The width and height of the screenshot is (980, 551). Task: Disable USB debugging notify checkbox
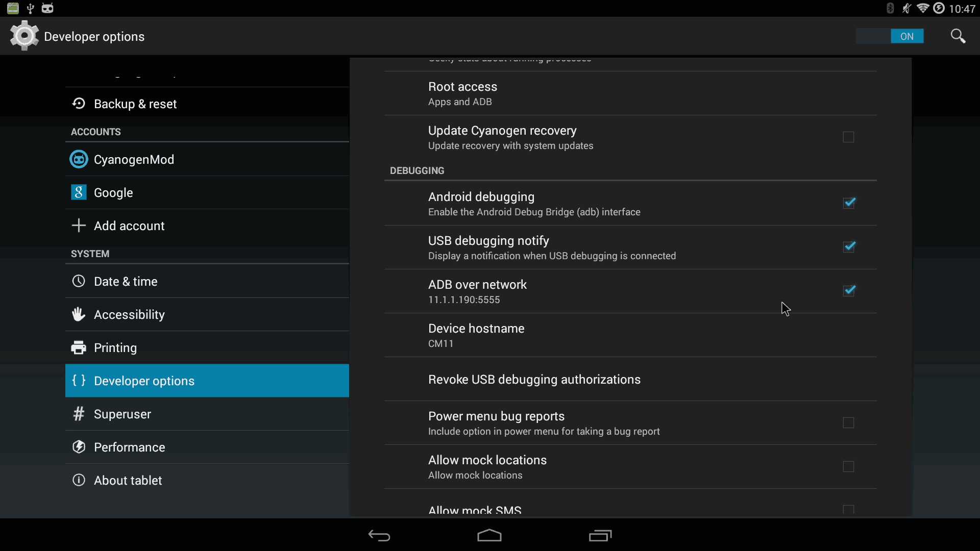tap(848, 246)
